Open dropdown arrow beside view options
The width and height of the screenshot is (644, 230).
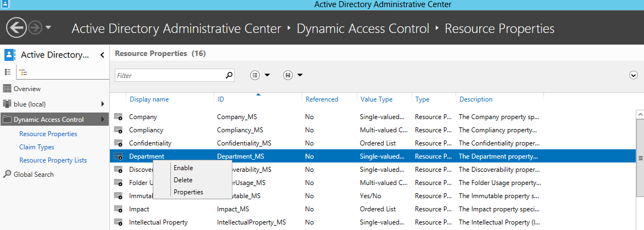pos(267,75)
